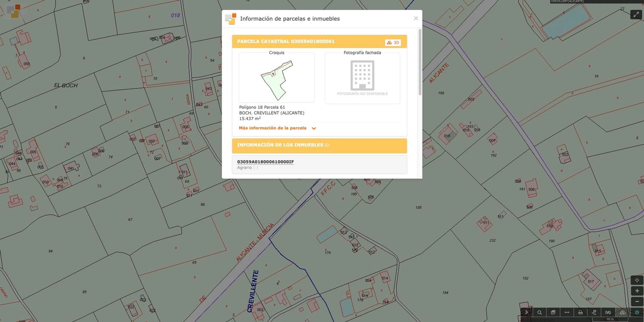Zoom out with the minus button
The width and height of the screenshot is (644, 322).
pyautogui.click(x=637, y=302)
